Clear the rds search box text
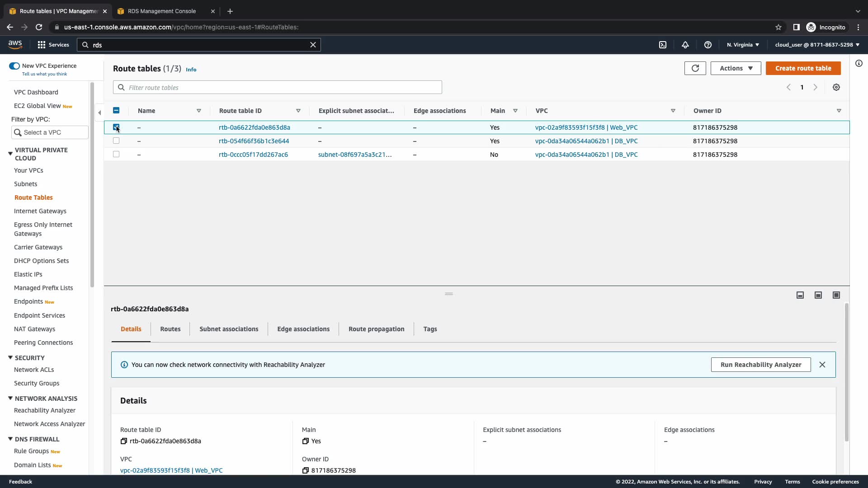The width and height of the screenshot is (868, 488). coord(313,45)
